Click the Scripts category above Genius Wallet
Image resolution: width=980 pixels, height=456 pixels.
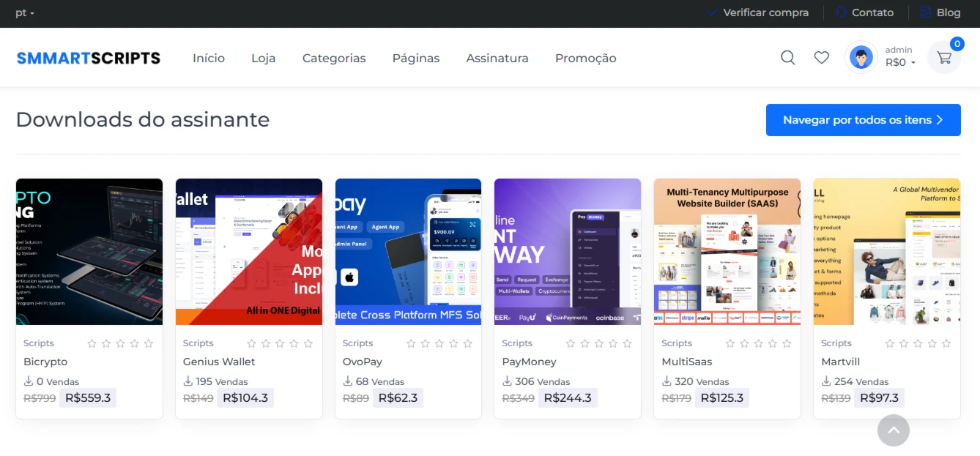[x=198, y=343]
